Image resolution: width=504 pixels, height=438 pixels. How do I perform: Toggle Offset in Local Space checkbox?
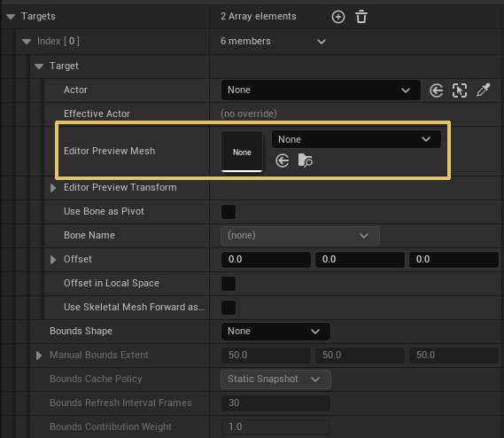coord(229,284)
